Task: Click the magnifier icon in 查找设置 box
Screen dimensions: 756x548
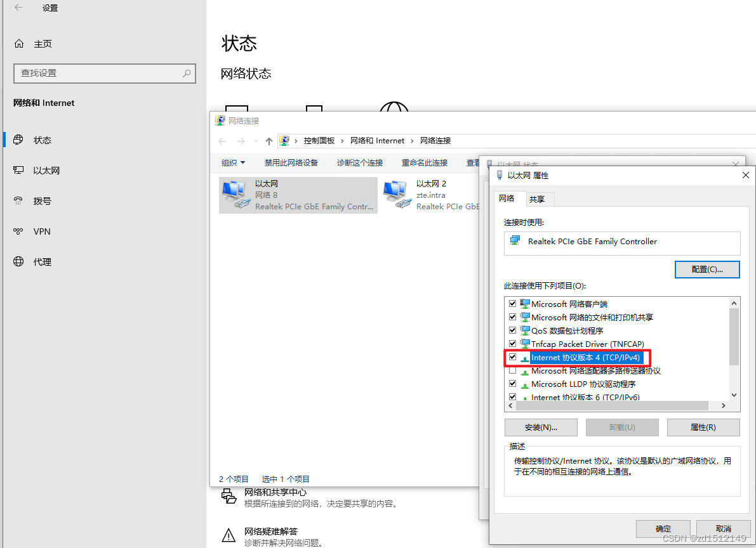Action: click(187, 74)
